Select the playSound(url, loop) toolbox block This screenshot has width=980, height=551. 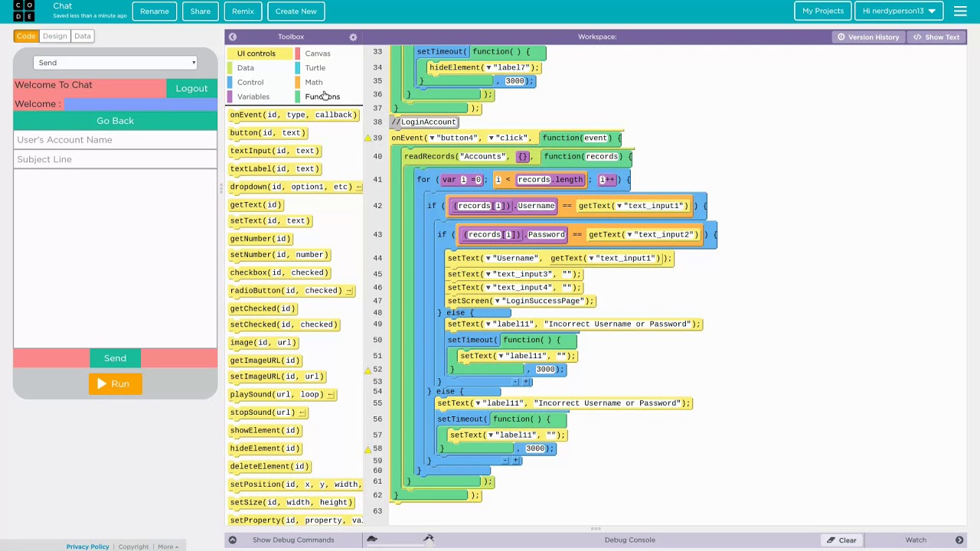tap(282, 395)
